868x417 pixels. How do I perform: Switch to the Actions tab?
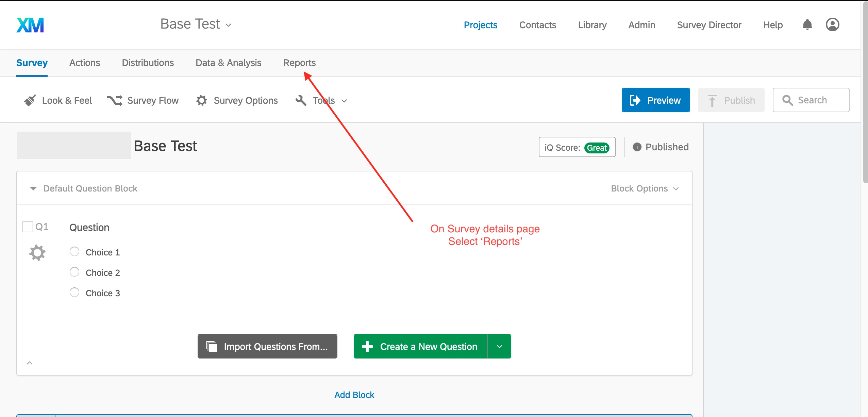tap(85, 63)
